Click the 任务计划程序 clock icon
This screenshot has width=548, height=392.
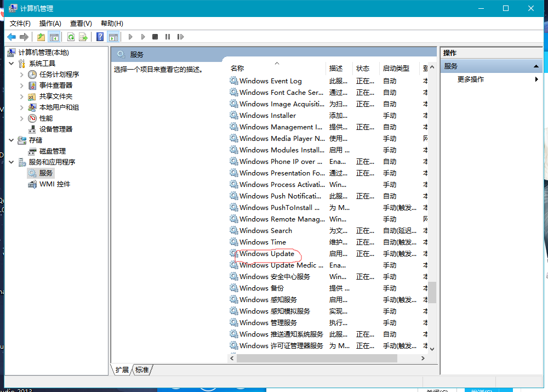pyautogui.click(x=32, y=75)
